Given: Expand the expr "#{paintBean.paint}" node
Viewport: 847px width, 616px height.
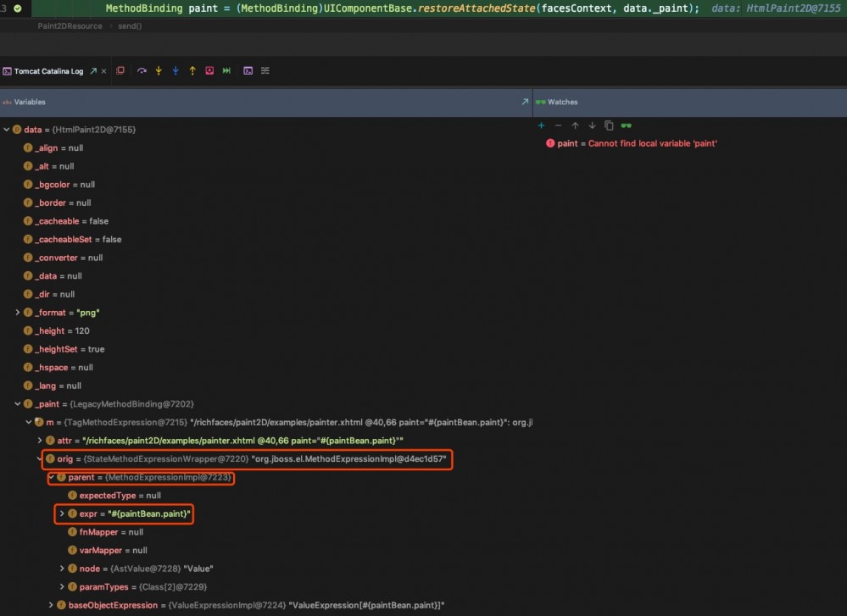Looking at the screenshot, I should click(x=60, y=513).
